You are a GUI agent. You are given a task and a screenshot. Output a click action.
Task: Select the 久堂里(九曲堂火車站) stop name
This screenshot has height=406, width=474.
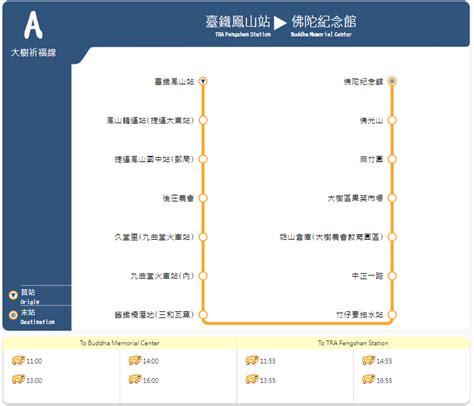(154, 237)
